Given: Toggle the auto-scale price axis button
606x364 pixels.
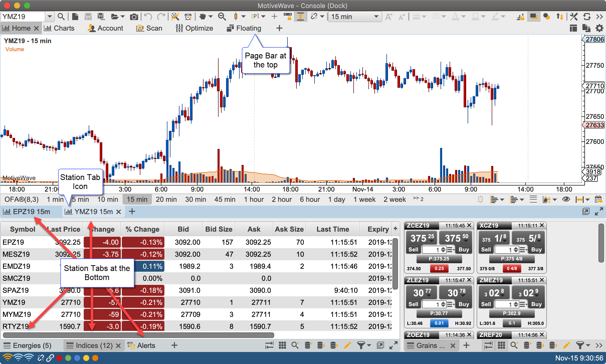Looking at the screenshot, I should [x=300, y=17].
